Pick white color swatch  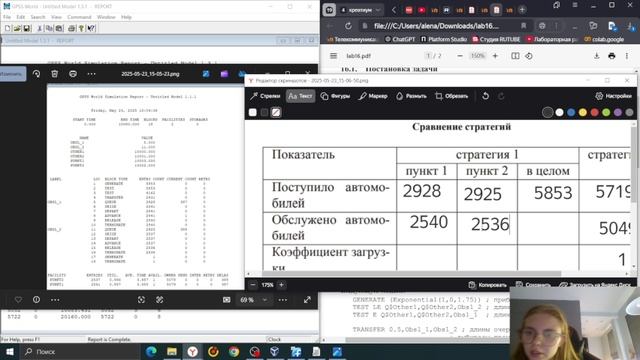[559, 112]
